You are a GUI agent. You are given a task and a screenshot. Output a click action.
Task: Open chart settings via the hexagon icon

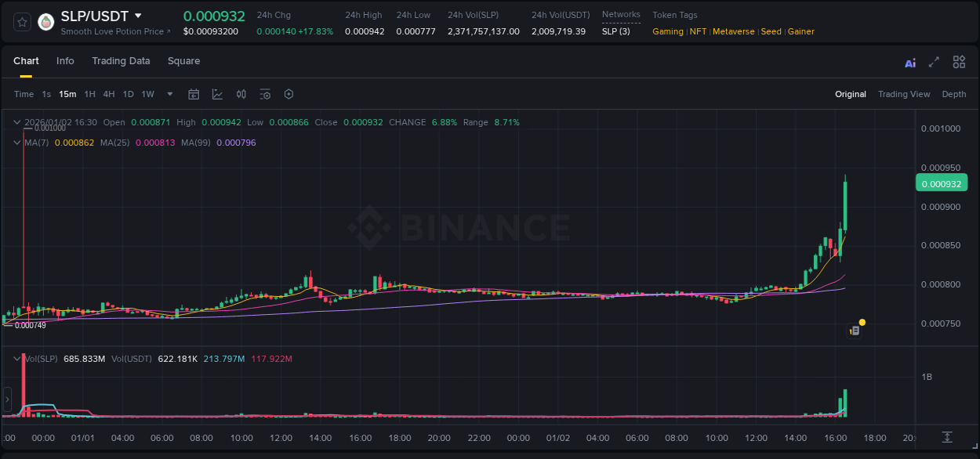tap(289, 94)
